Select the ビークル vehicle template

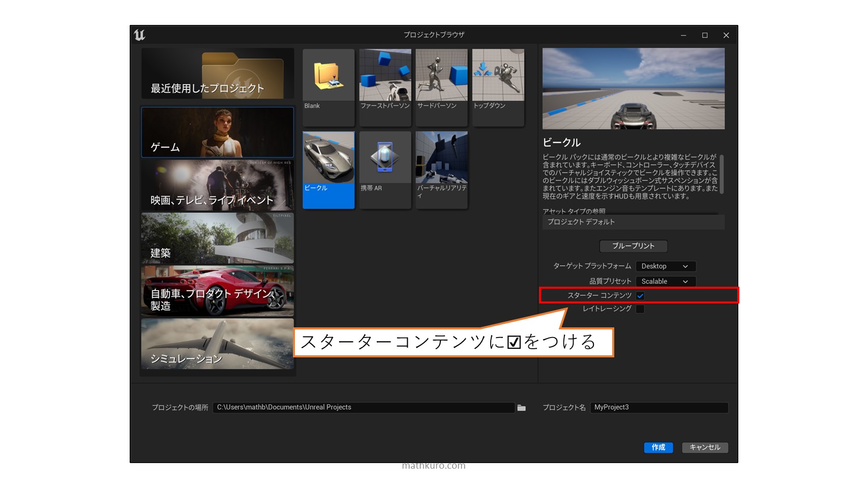328,159
